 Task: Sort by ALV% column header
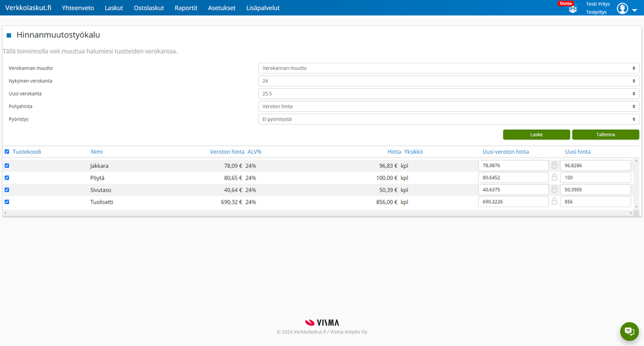point(254,152)
